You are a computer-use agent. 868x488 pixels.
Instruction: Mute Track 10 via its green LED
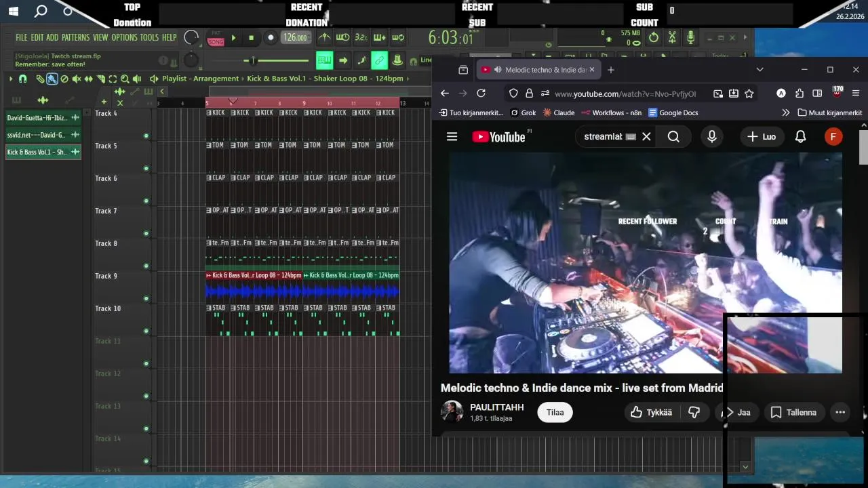click(x=146, y=331)
